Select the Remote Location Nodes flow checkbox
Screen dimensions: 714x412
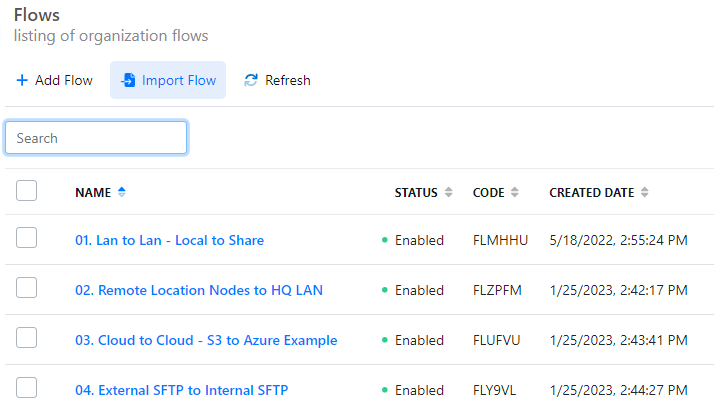pos(27,288)
